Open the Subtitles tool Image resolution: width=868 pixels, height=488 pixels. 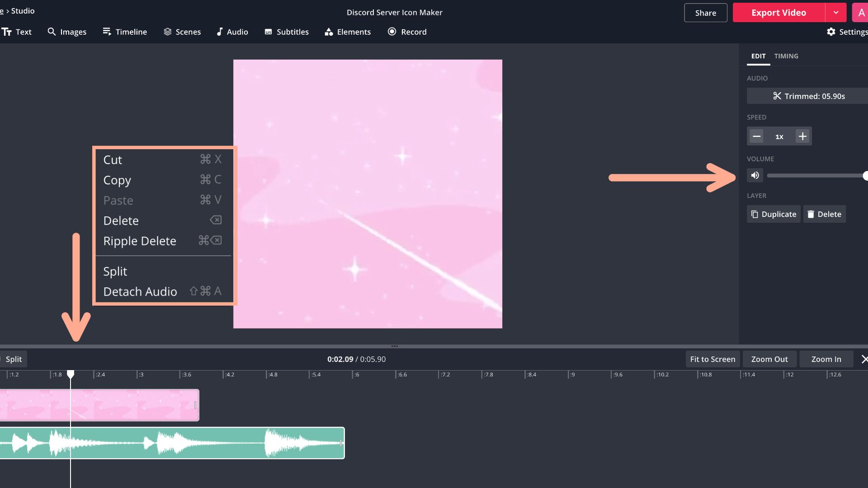[287, 32]
